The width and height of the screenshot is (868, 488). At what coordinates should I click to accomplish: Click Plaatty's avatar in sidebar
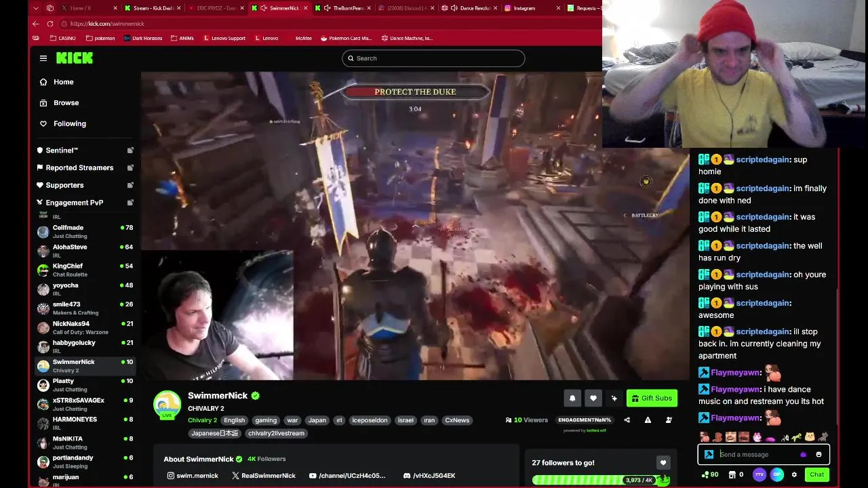click(43, 385)
